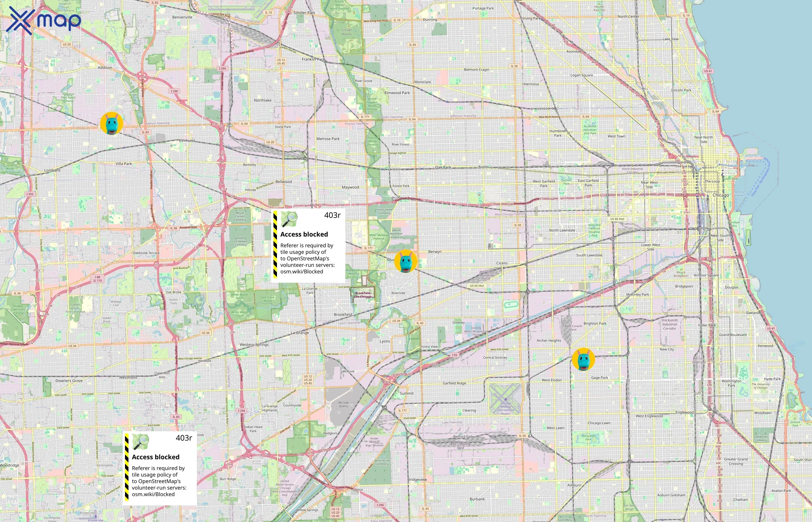812x522 pixels.
Task: Select the llama marker beside Berwyn
Action: [x=406, y=261]
